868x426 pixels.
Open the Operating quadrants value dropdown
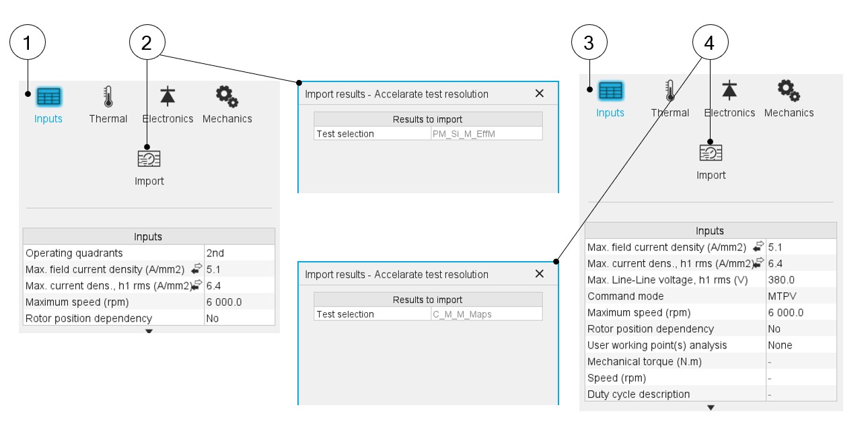(x=239, y=253)
